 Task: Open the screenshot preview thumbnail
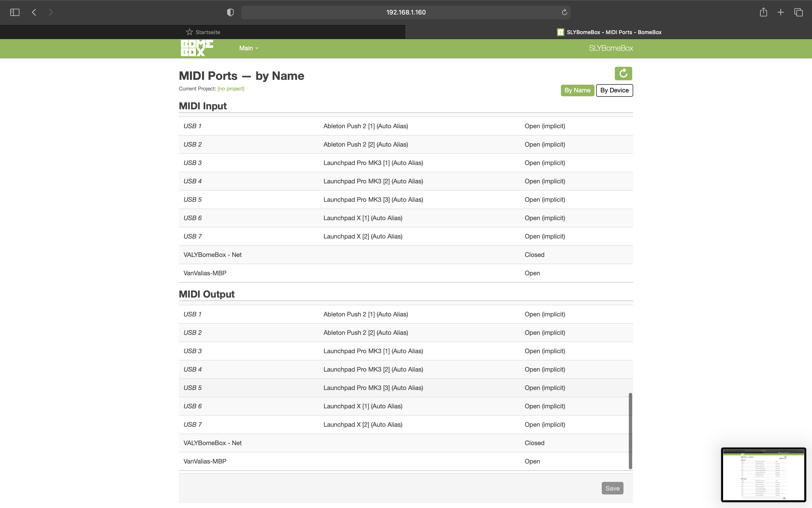[x=763, y=474]
